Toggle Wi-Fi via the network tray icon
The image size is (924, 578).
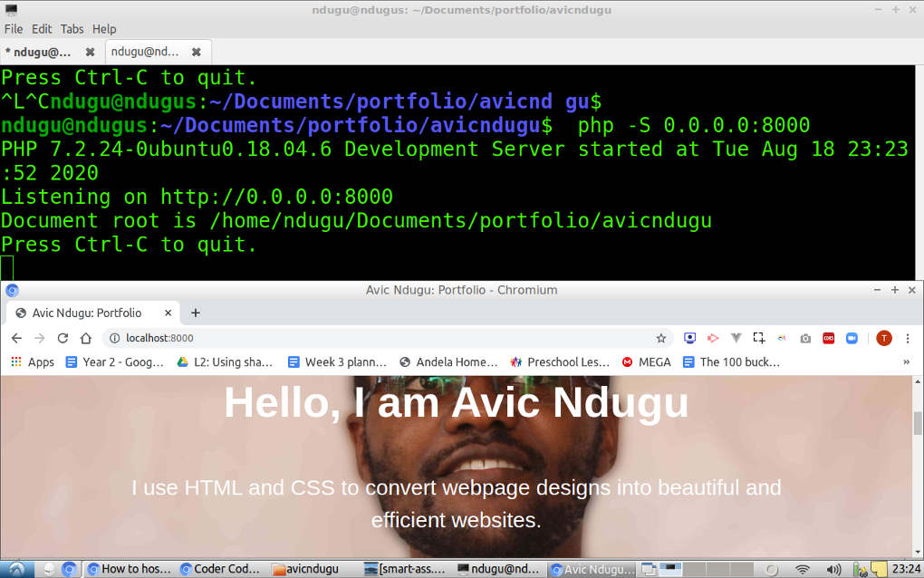[x=803, y=570]
